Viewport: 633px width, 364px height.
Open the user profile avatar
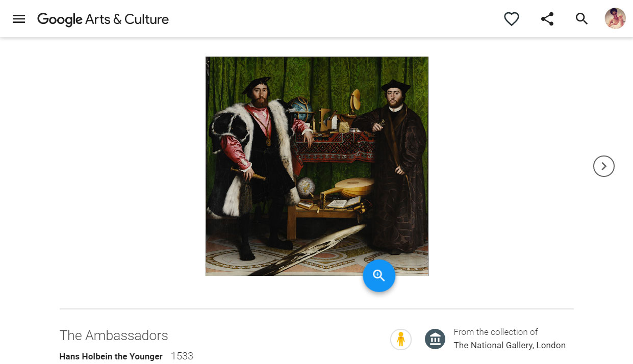pyautogui.click(x=615, y=18)
